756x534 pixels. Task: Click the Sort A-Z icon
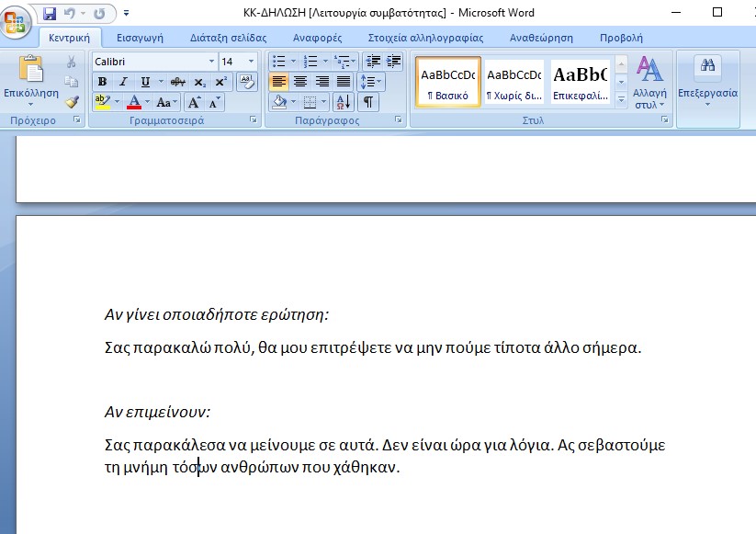(342, 102)
